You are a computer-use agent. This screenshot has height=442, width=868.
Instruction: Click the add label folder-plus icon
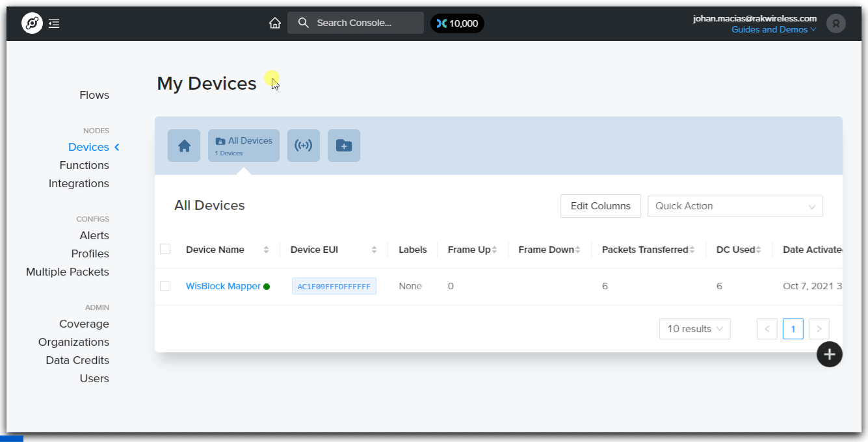pos(344,146)
